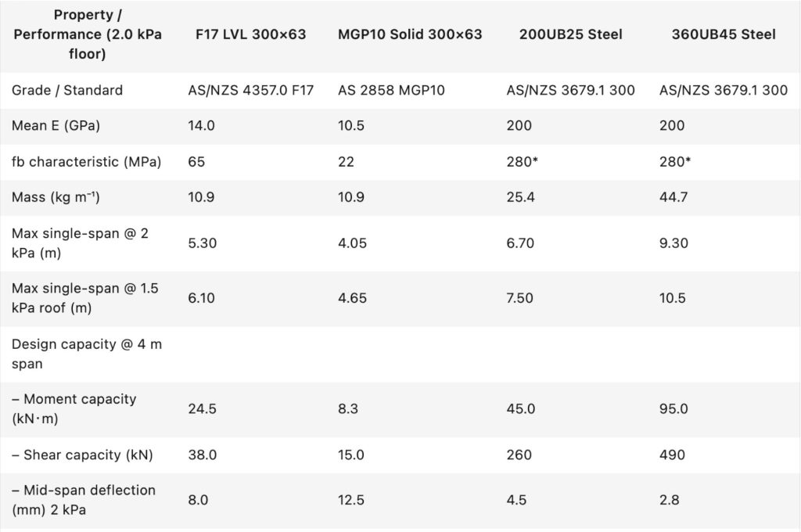Image resolution: width=801 pixels, height=532 pixels.
Task: Select the AS 2858 MGP10 cell
Action: click(x=391, y=90)
